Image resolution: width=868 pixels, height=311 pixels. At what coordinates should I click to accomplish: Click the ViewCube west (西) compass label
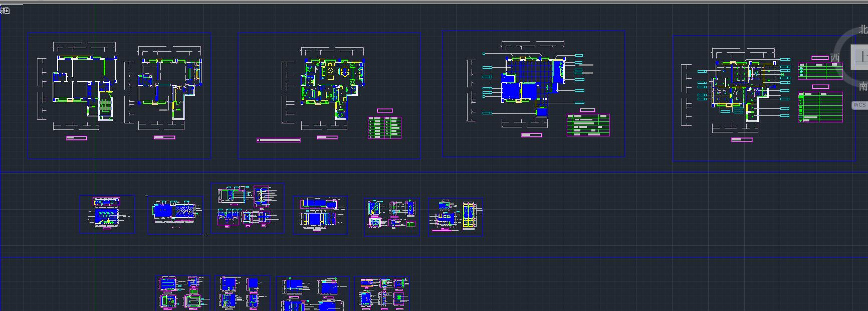(x=835, y=58)
